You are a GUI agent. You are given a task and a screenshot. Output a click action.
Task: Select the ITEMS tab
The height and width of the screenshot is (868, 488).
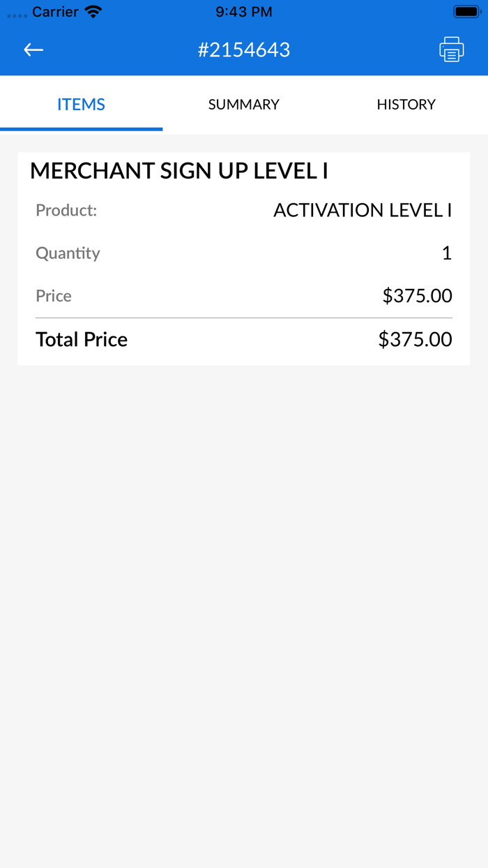click(x=81, y=104)
